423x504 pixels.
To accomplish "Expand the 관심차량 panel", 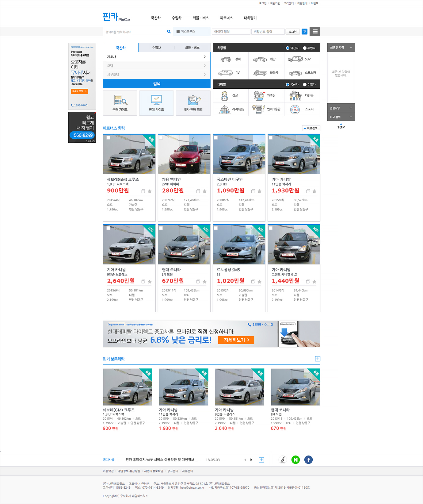I will tap(341, 108).
